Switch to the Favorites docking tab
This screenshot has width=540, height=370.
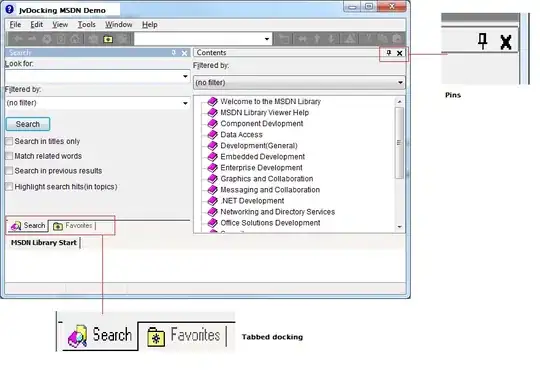73,226
